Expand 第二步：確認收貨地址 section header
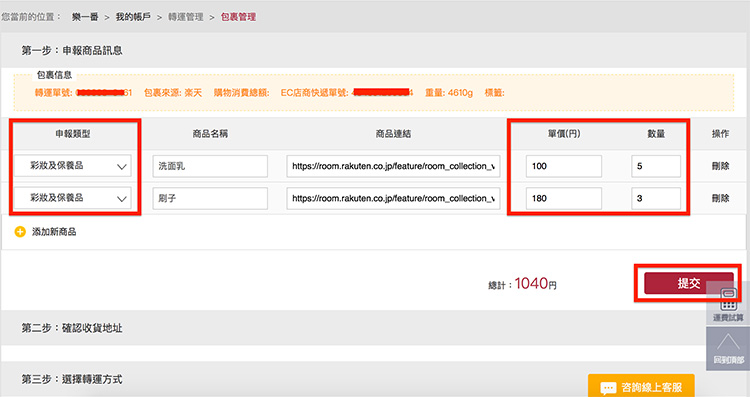 pyautogui.click(x=373, y=328)
